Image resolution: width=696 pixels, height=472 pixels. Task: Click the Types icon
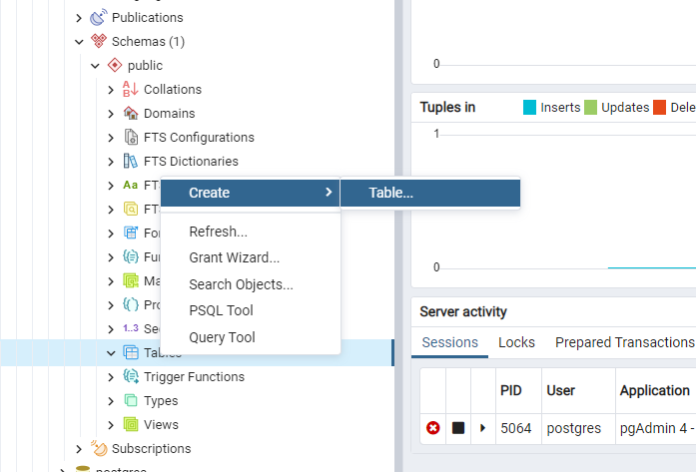tap(130, 401)
